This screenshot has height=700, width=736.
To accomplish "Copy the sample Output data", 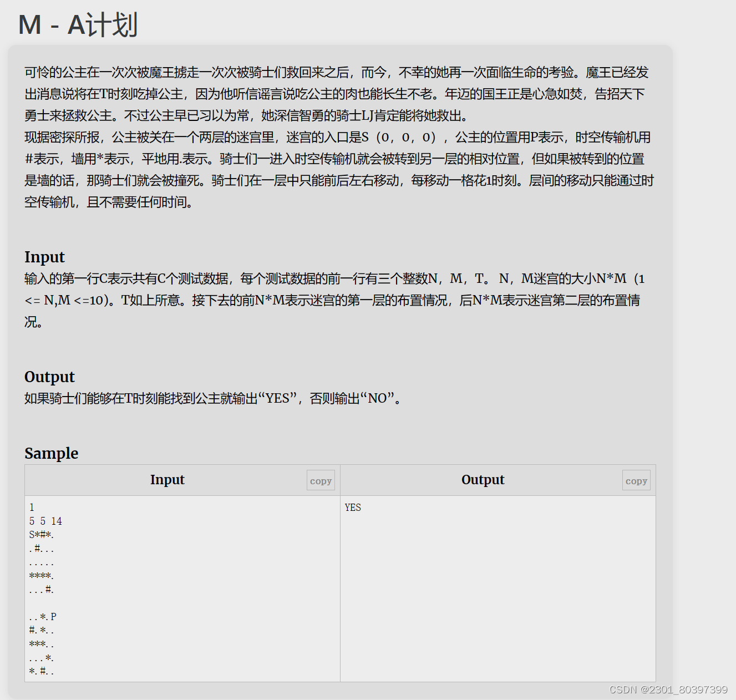I will (636, 480).
